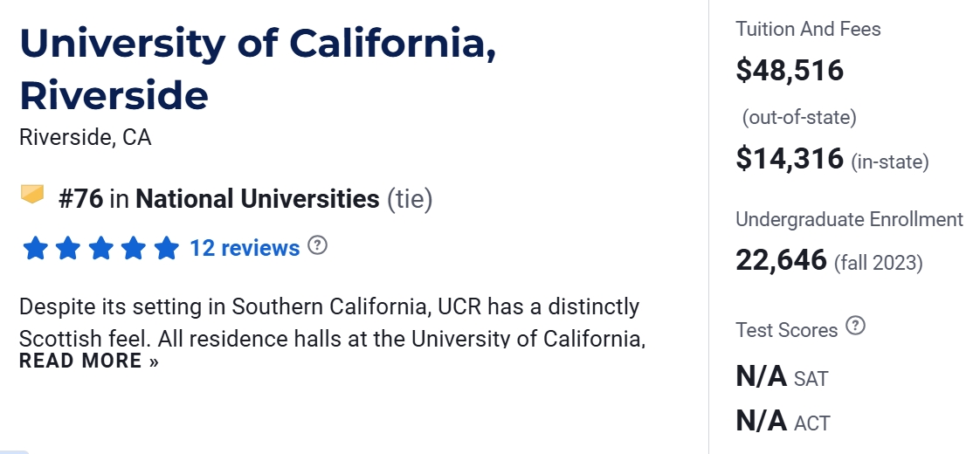
Task: Click the Riverside, CA location text
Action: pos(86,138)
